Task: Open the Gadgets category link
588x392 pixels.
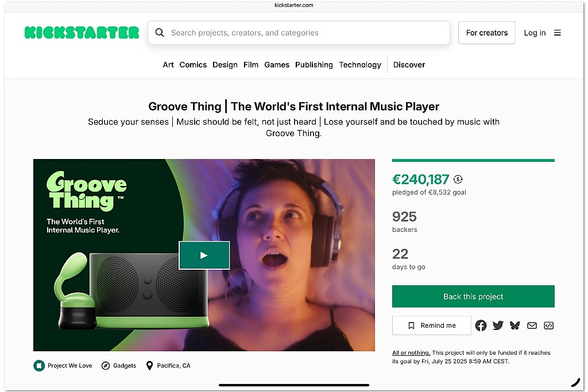Action: [119, 366]
